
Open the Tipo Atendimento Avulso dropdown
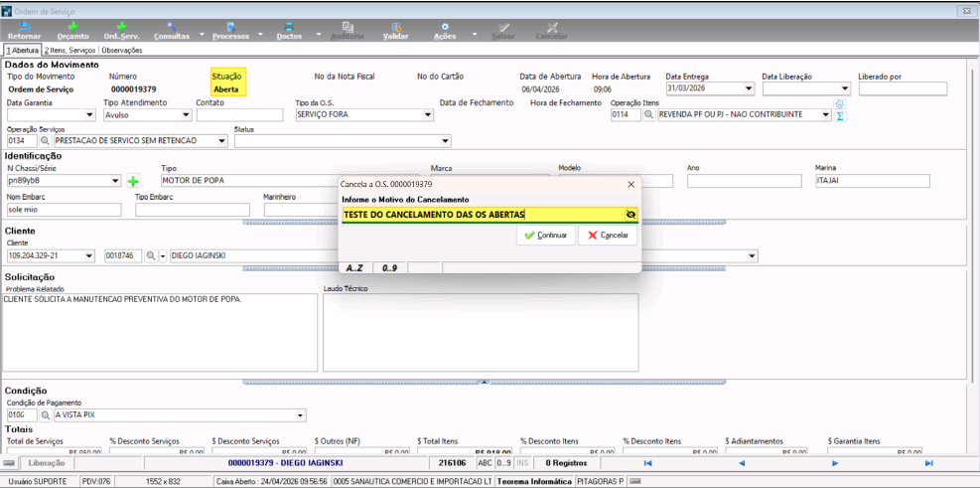point(186,115)
